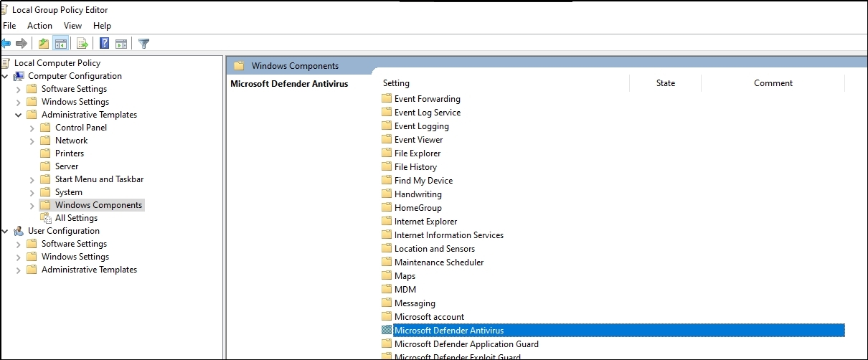Collapse the User Configuration node
The width and height of the screenshot is (868, 360).
pyautogui.click(x=5, y=231)
